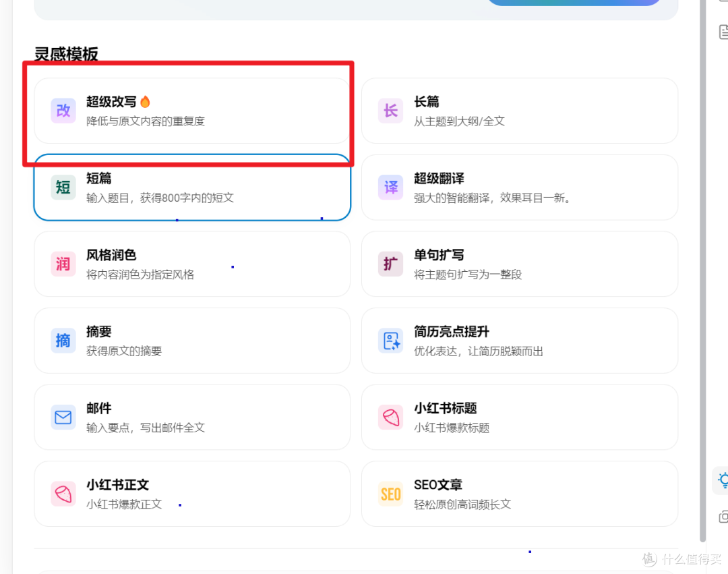
Task: Open the 超级翻译 template title
Action: [439, 178]
